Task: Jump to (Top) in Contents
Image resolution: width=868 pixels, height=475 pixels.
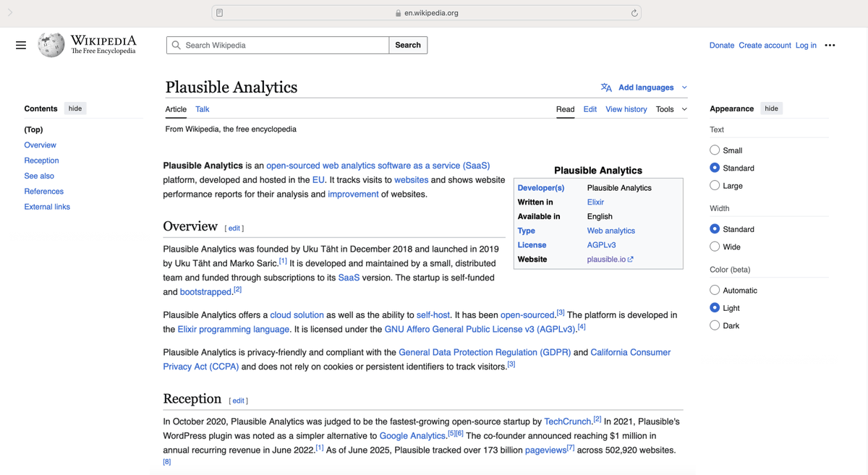Action: (x=34, y=129)
